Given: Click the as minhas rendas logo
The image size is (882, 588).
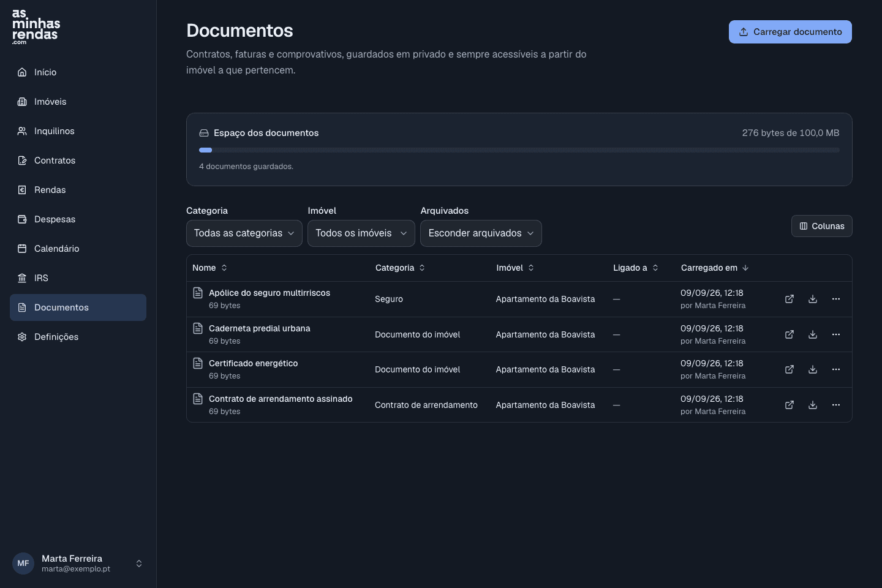Looking at the screenshot, I should click(36, 26).
